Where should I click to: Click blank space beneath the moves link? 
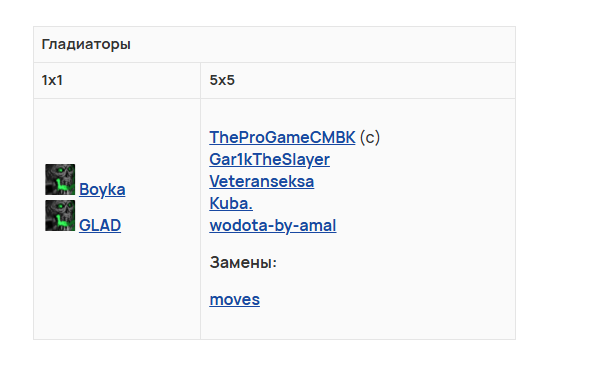coord(358,324)
